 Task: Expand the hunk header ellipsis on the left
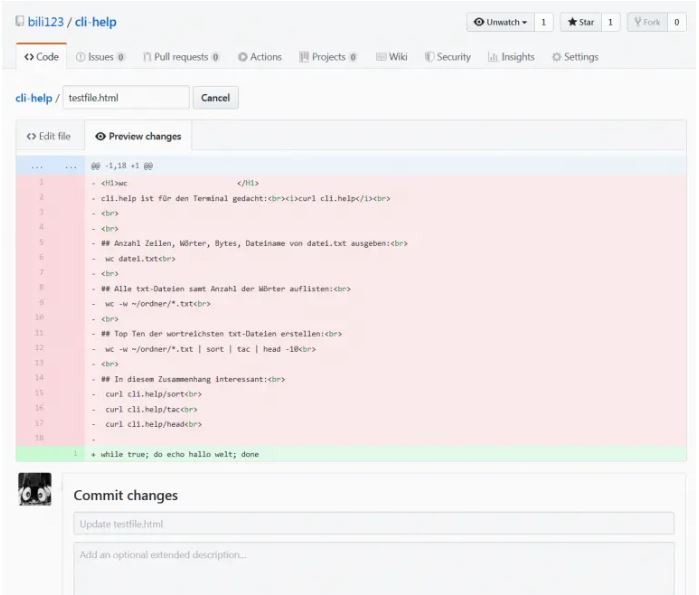pyautogui.click(x=37, y=166)
